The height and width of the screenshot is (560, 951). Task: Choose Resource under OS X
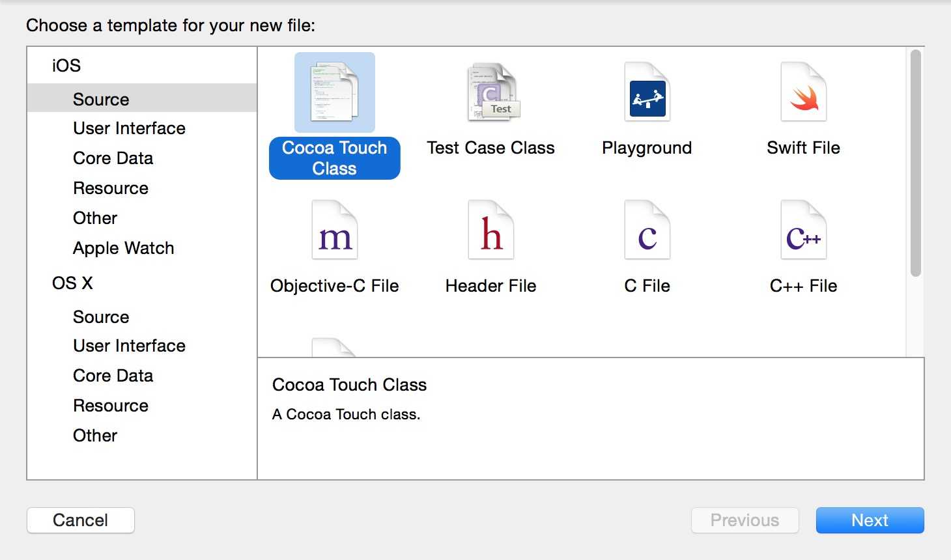[x=111, y=406]
